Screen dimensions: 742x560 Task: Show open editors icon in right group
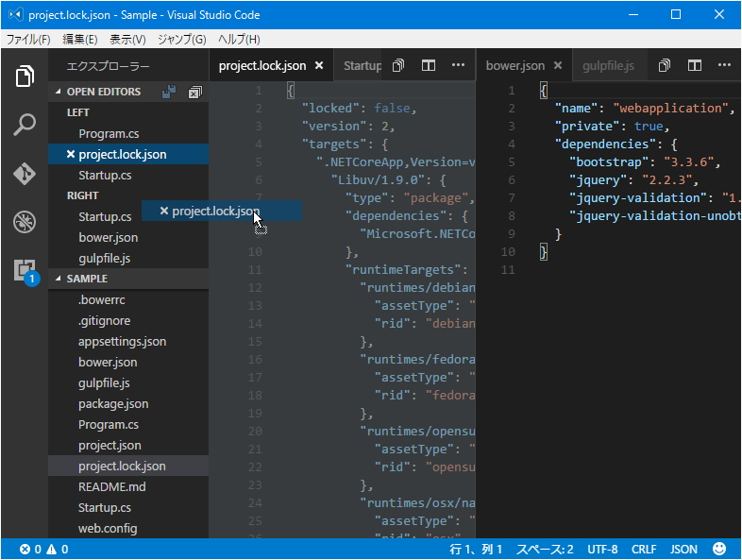(x=665, y=65)
